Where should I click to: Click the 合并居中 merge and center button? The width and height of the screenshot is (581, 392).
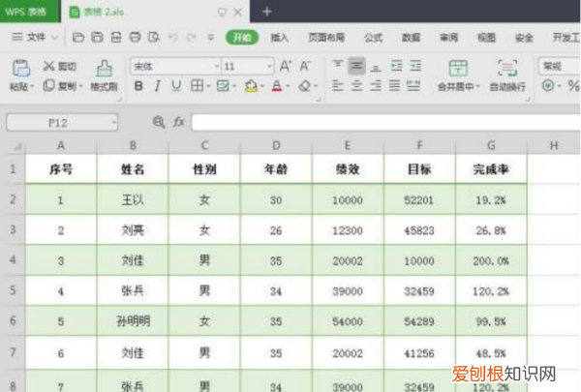click(x=456, y=75)
